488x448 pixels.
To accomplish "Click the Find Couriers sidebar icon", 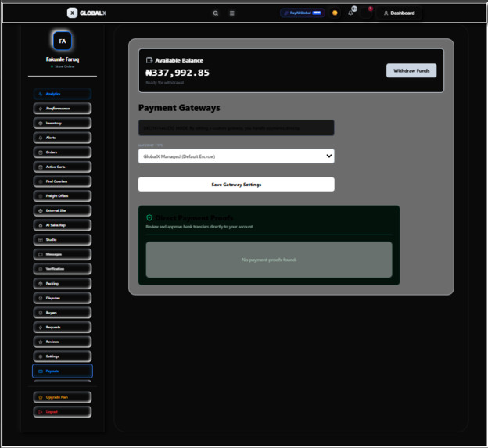I will (41, 181).
